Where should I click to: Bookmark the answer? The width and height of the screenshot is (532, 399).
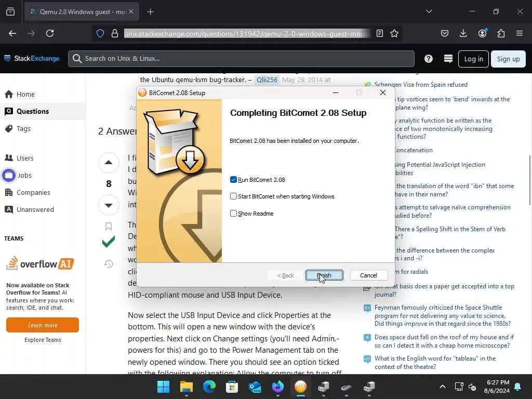(109, 227)
